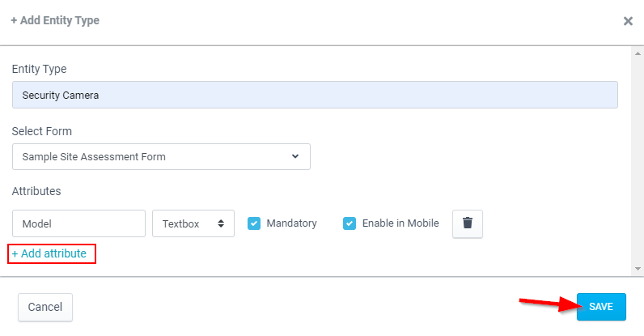Click the Enable in Mobile label
The height and width of the screenshot is (336, 644).
400,223
